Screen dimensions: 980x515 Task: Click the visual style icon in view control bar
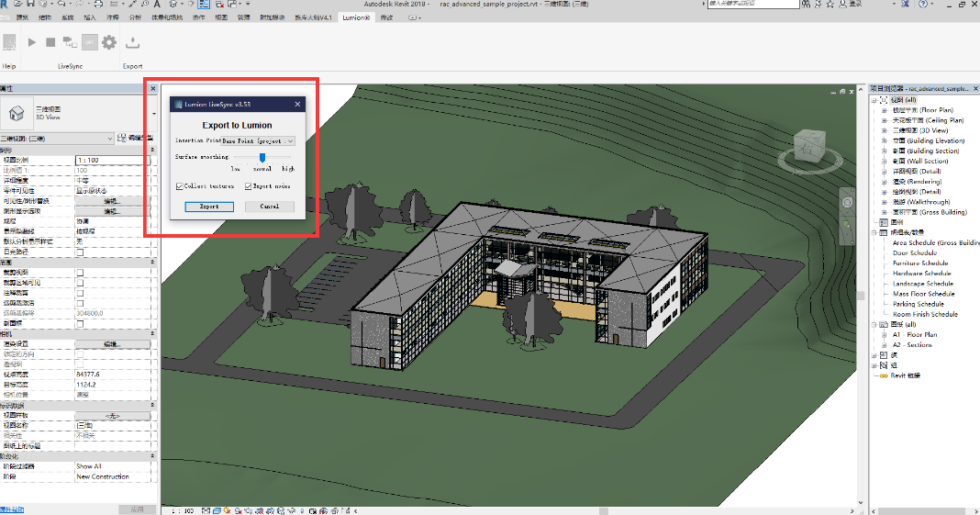coord(217,510)
